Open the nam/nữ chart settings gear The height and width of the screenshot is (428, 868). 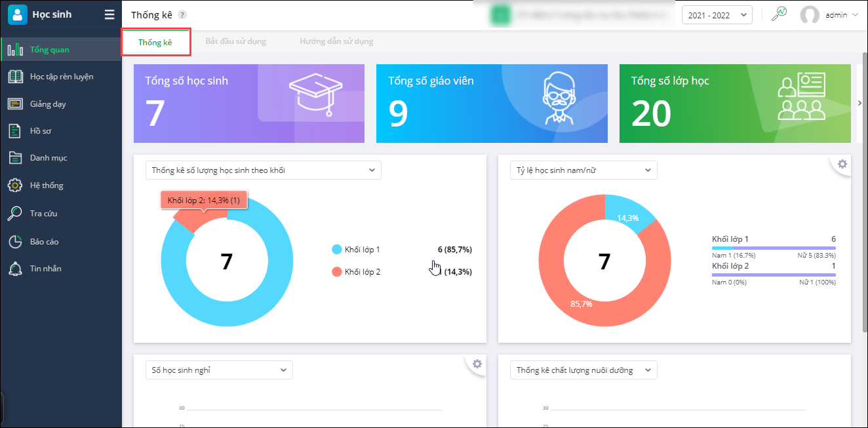click(x=842, y=164)
